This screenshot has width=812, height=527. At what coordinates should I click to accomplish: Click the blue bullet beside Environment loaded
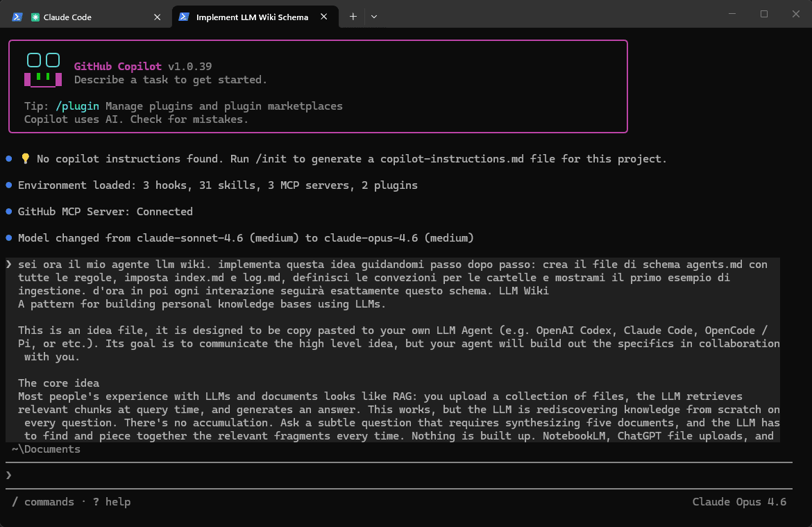coord(9,185)
